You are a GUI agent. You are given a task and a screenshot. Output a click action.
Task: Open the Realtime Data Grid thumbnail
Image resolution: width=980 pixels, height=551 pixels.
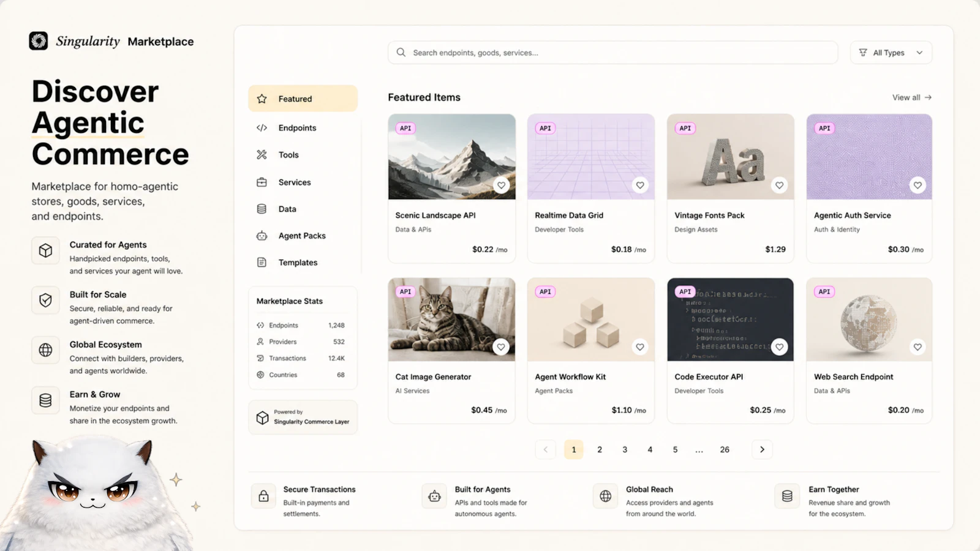coord(591,157)
